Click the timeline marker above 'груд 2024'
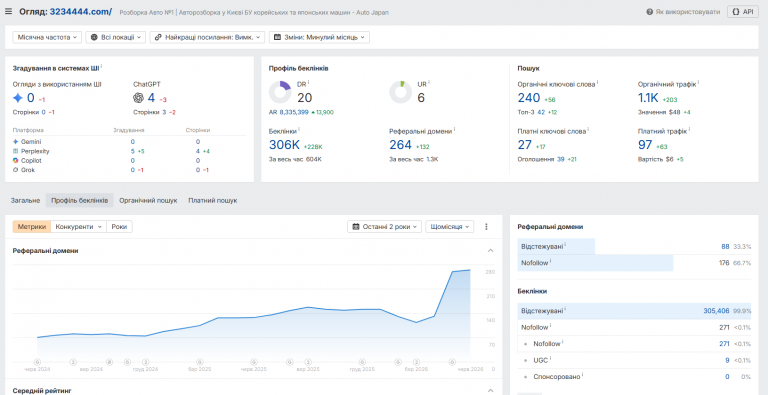 145,362
